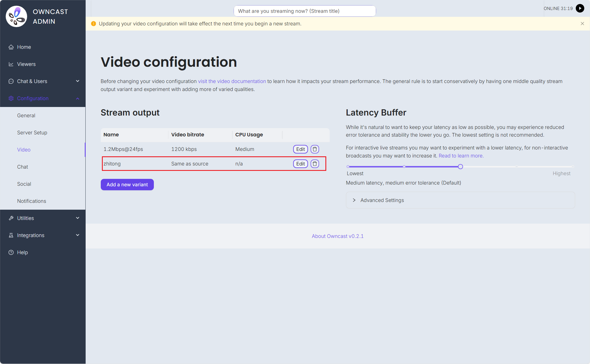590x364 pixels.
Task: Click the Help question mark icon
Action: (11, 252)
